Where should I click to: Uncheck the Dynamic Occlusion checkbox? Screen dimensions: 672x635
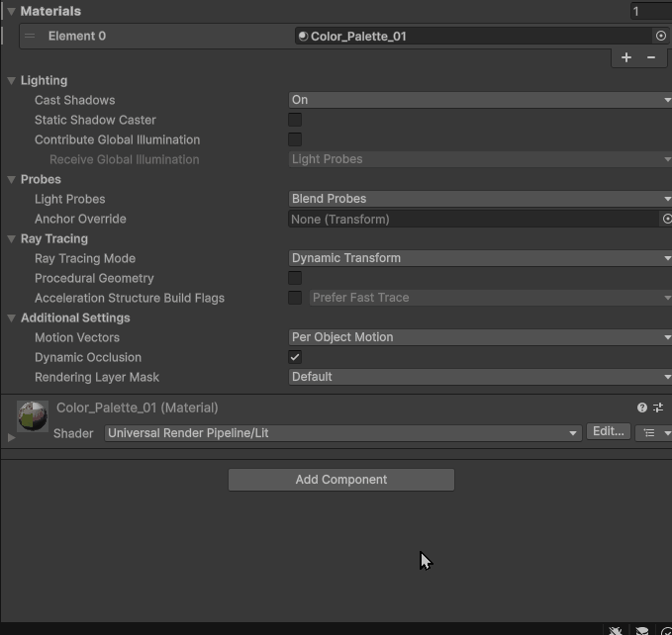coord(295,357)
